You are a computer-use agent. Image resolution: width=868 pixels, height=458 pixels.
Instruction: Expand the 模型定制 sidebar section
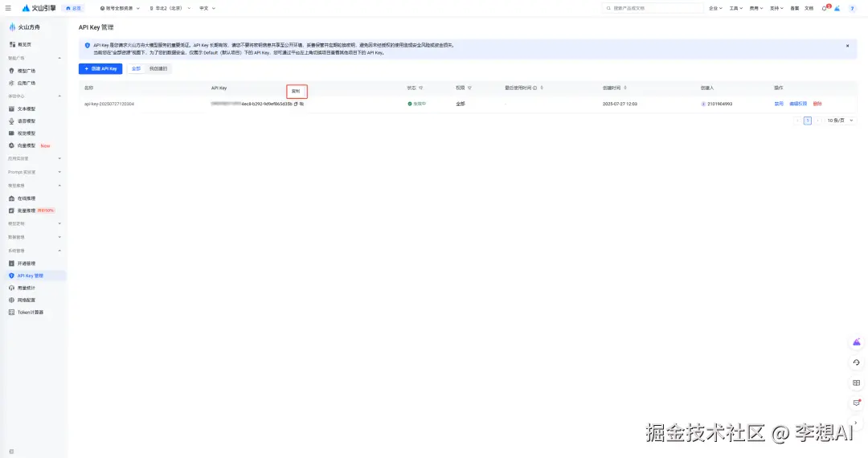[x=59, y=223]
